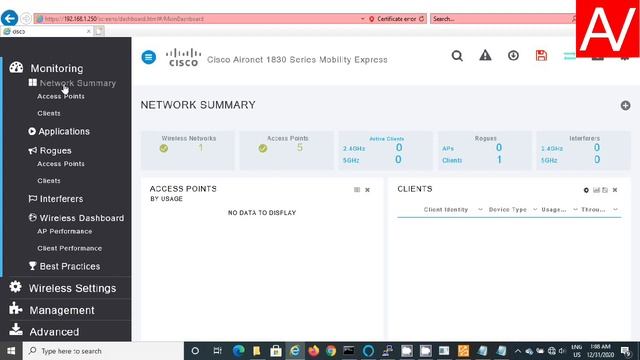This screenshot has width=640, height=360.
Task: Open Client Performance page
Action: pos(69,248)
